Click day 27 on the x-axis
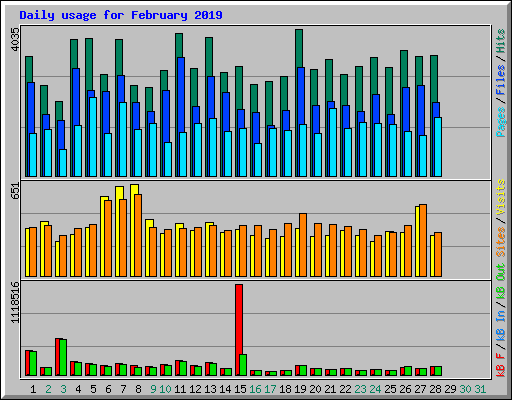Viewport: 512px width, 400px height. coord(420,389)
